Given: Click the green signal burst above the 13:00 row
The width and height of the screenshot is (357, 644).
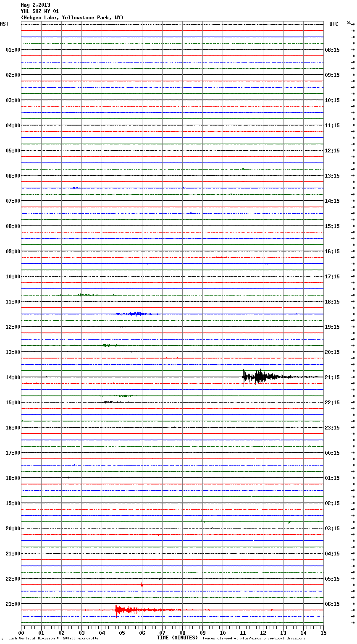Looking at the screenshot, I should pyautogui.click(x=110, y=346).
